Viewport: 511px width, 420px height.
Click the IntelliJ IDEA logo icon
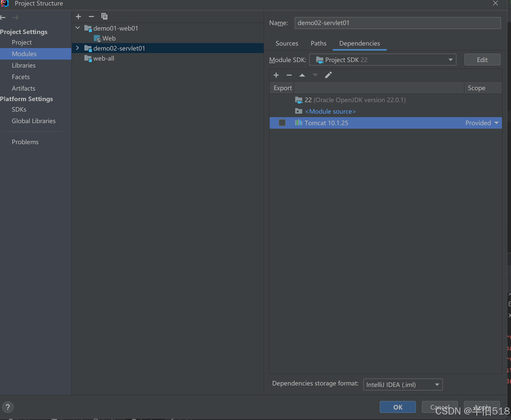point(5,4)
